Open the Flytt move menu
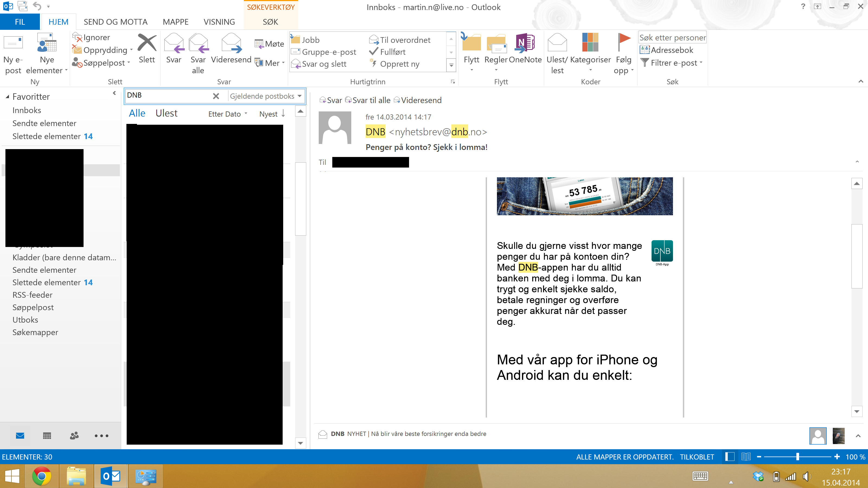The height and width of the screenshot is (488, 868). pyautogui.click(x=471, y=52)
